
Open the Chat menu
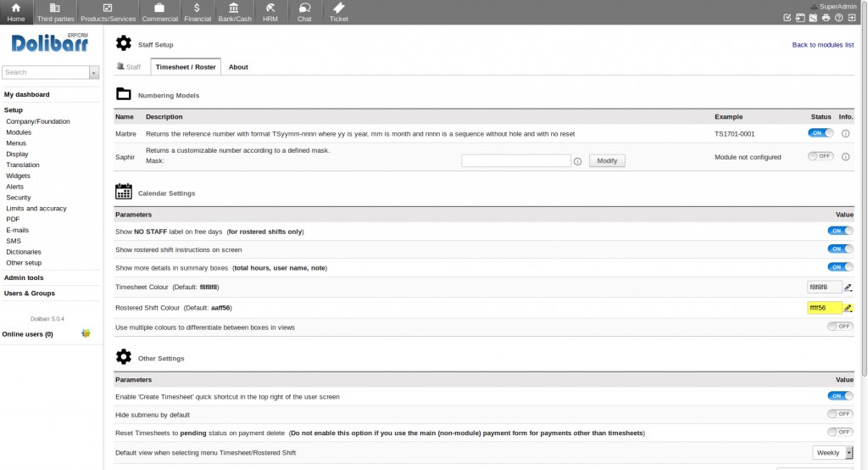pyautogui.click(x=304, y=12)
